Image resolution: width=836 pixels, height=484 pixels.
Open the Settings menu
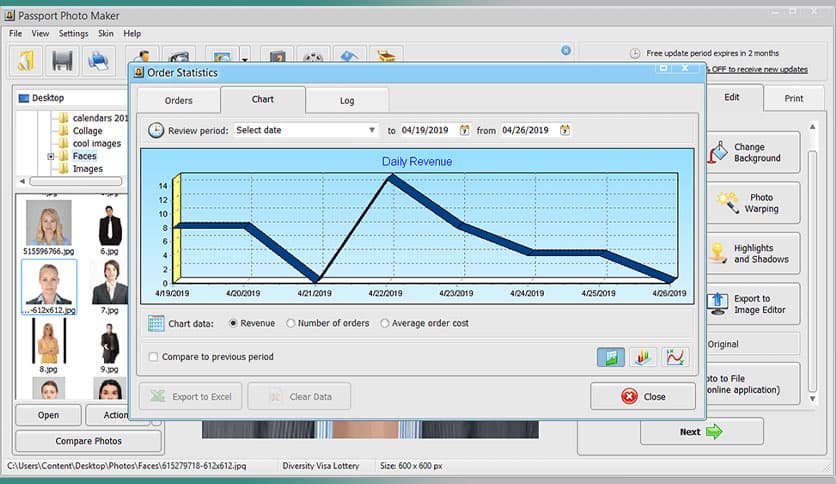pyautogui.click(x=73, y=33)
